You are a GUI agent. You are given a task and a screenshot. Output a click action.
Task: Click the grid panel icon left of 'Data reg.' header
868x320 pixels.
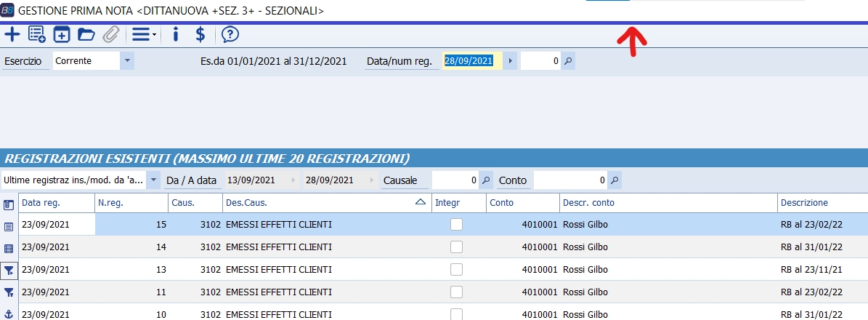click(8, 204)
